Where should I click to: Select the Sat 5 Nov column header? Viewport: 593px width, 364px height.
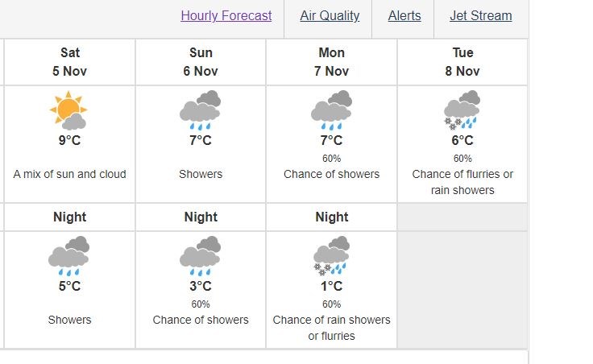(x=69, y=62)
